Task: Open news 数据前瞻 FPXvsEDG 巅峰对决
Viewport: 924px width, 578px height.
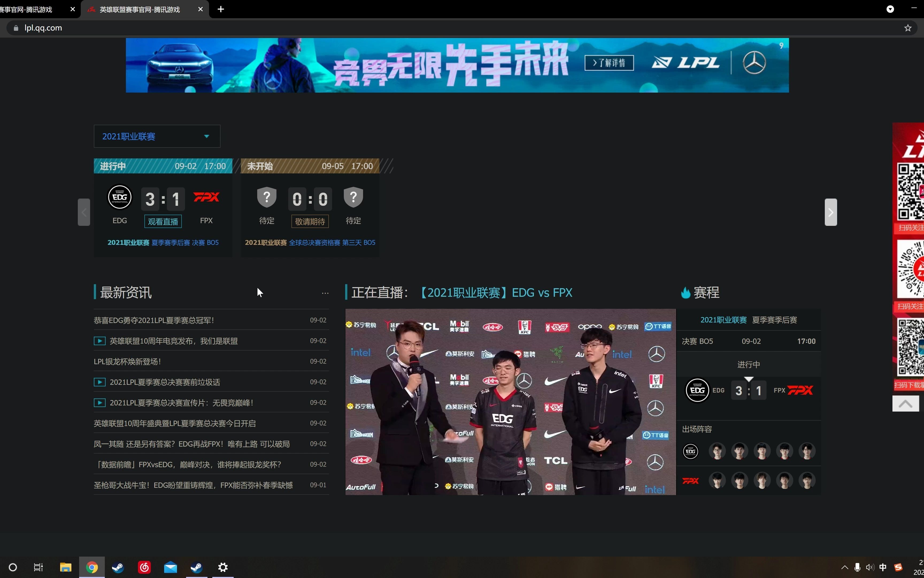Action: point(187,465)
